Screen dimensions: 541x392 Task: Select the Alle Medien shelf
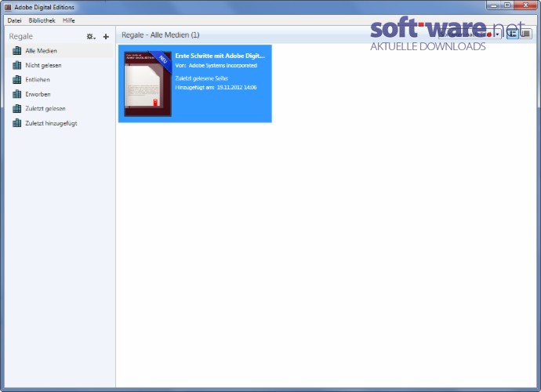tap(60, 51)
